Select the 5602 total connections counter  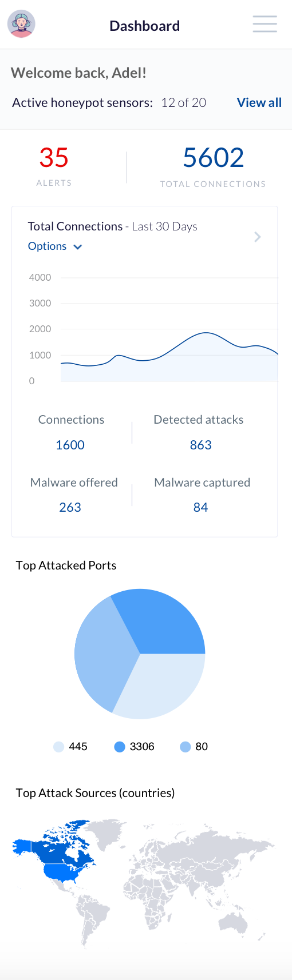point(213,158)
